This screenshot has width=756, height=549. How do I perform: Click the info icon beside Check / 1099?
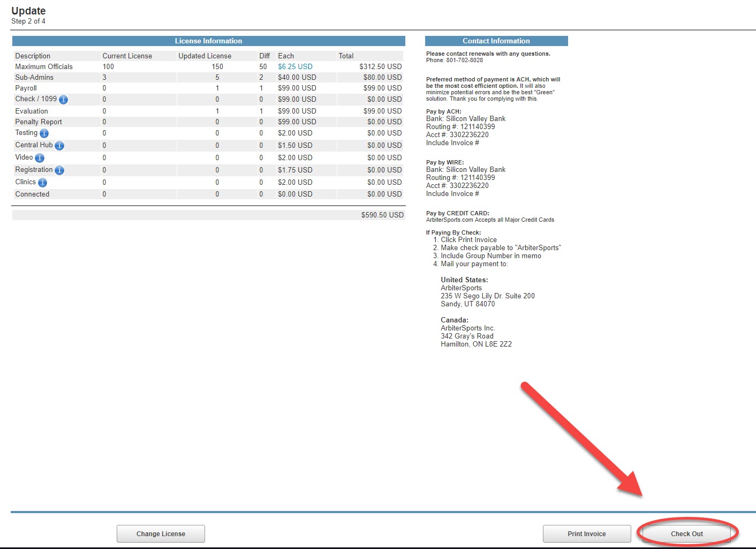point(63,100)
